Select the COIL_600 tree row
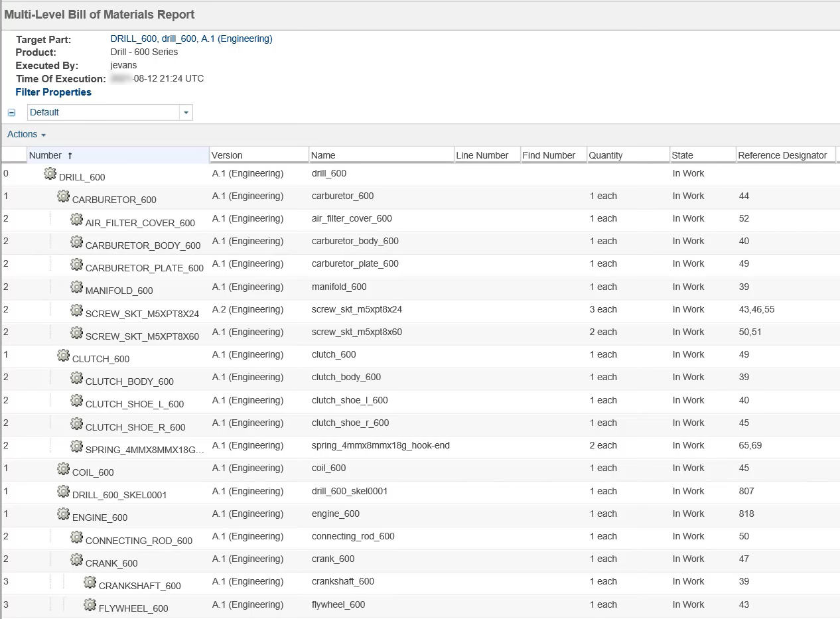 coord(420,470)
